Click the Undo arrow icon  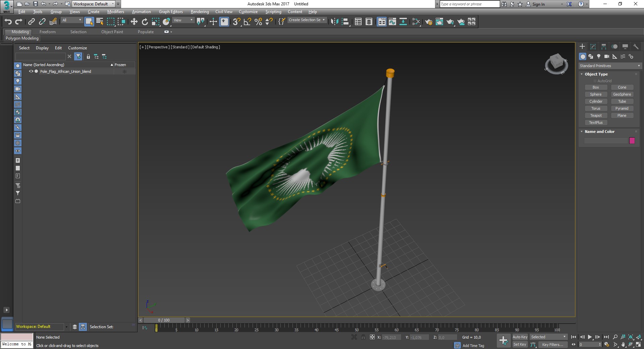pyautogui.click(x=8, y=22)
